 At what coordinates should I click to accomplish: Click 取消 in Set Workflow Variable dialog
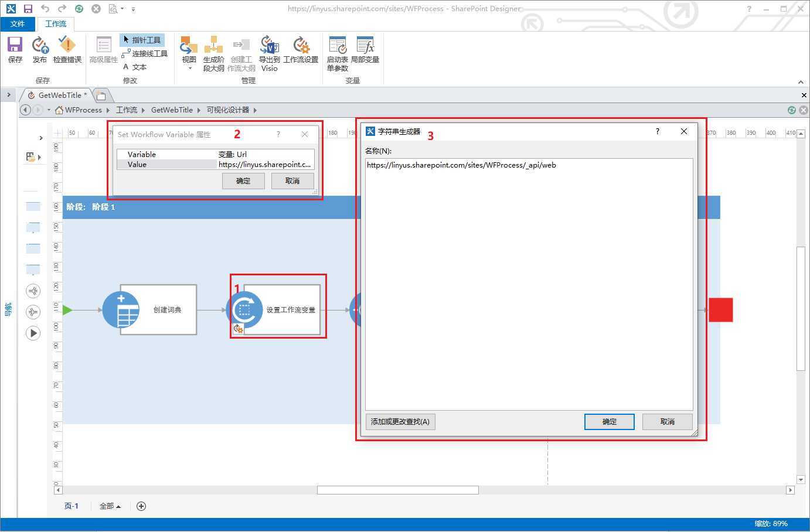292,181
